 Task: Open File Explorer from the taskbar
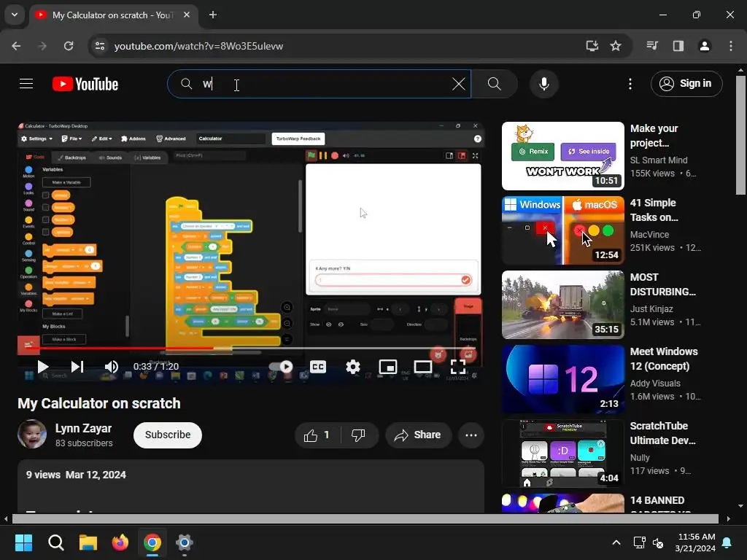[88, 542]
